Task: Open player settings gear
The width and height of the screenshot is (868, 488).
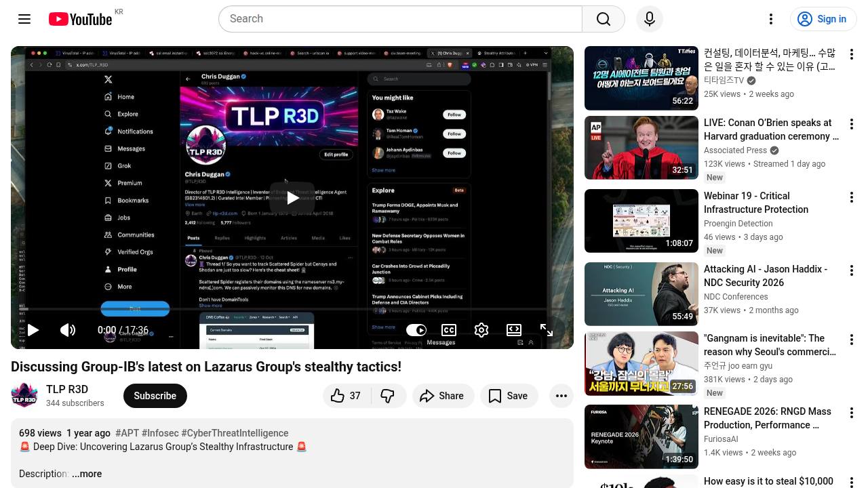Action: click(481, 330)
